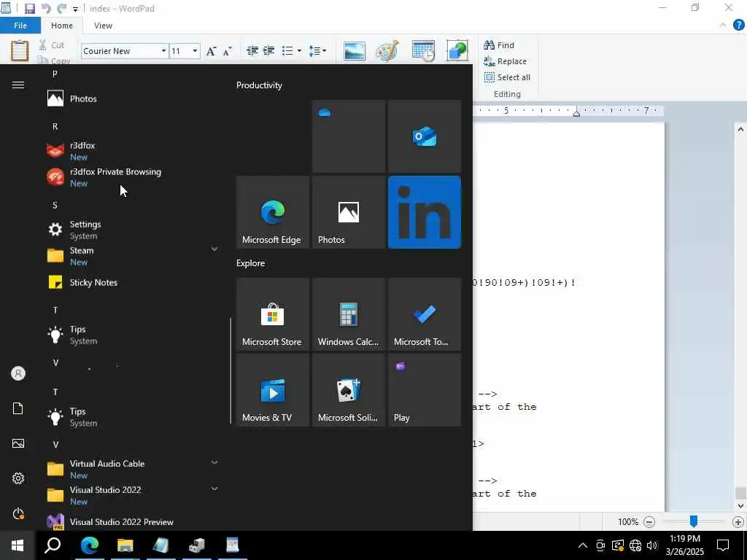Viewport: 747px width, 560px height.
Task: Insert object in WordPad ribbon
Action: point(457,50)
